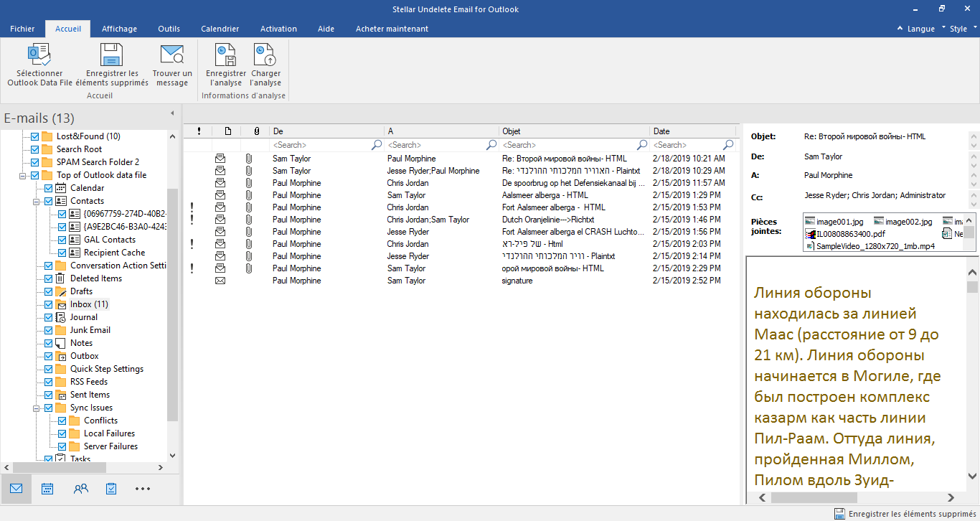Image resolution: width=980 pixels, height=521 pixels.
Task: Select Server Failures folder
Action: 110,446
